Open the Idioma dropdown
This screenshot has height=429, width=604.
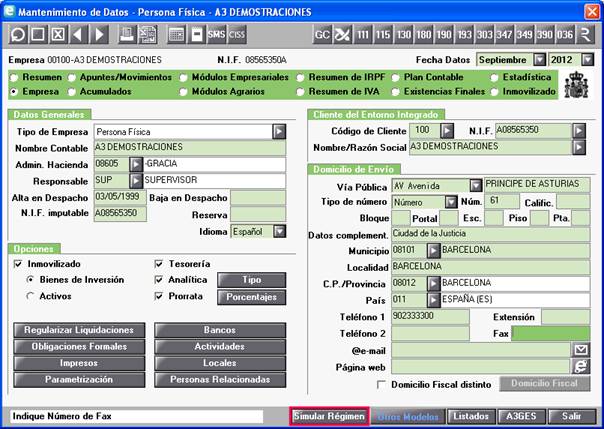[280, 231]
